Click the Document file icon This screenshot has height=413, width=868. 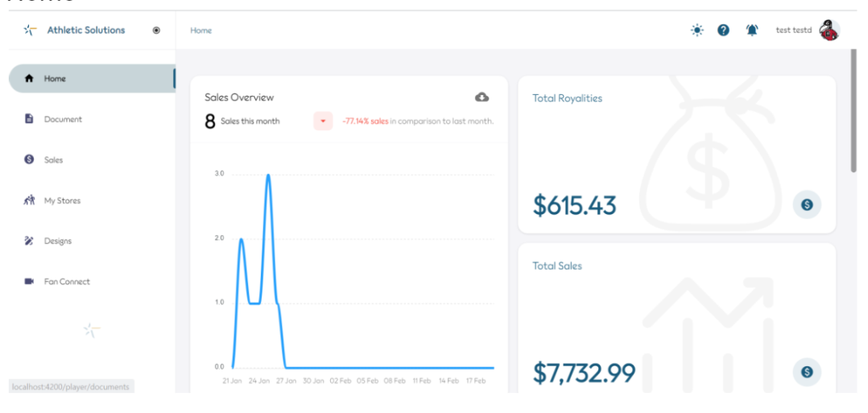29,119
